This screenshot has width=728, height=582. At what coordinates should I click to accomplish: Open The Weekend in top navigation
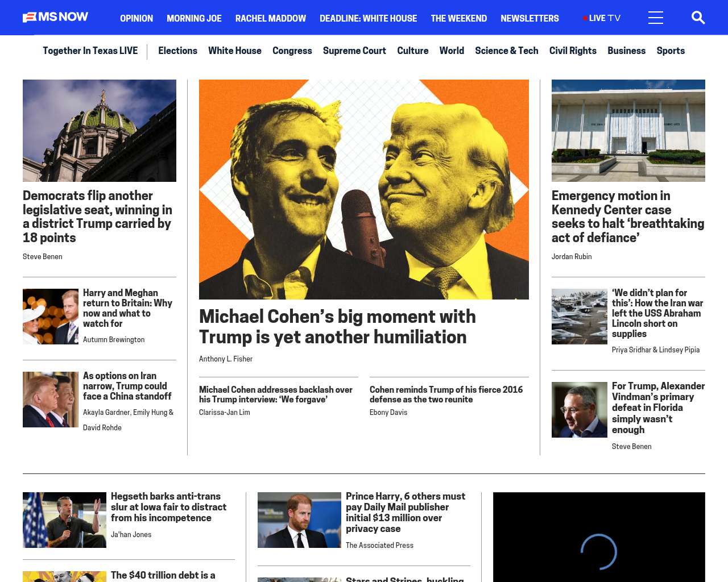(459, 18)
